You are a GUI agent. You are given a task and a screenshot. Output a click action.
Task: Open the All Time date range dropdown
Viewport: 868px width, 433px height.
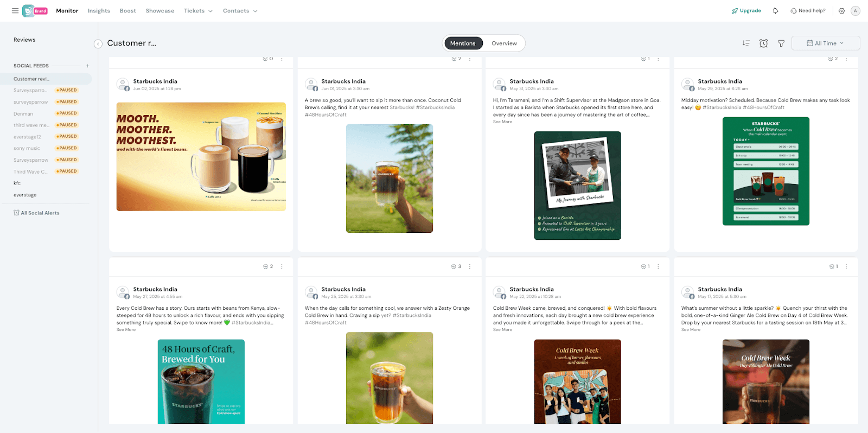click(x=825, y=43)
